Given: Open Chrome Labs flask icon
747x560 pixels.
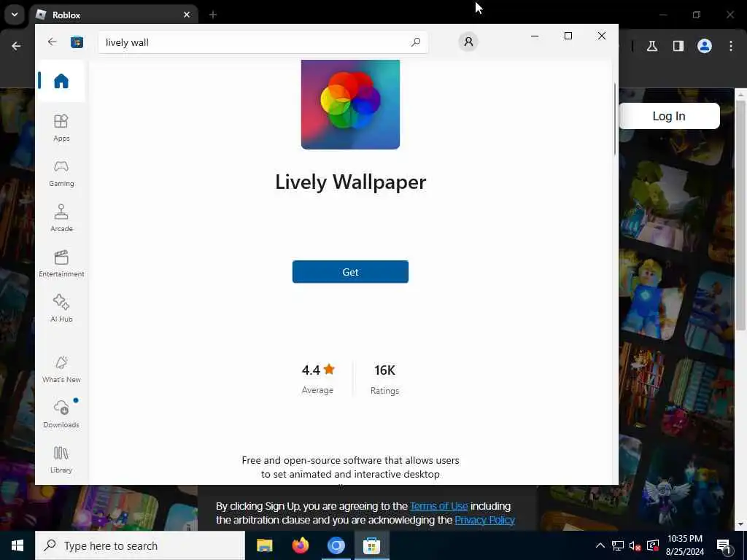Looking at the screenshot, I should click(x=652, y=46).
